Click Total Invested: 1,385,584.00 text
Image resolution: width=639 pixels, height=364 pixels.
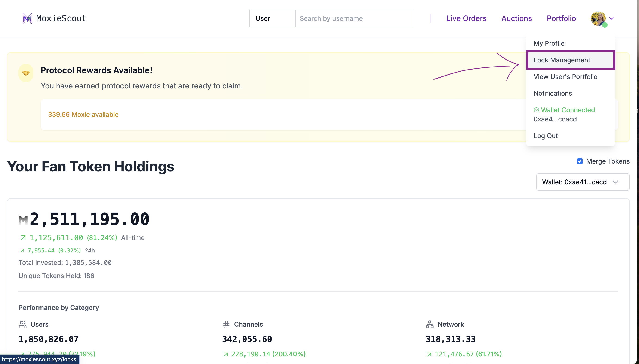65,263
